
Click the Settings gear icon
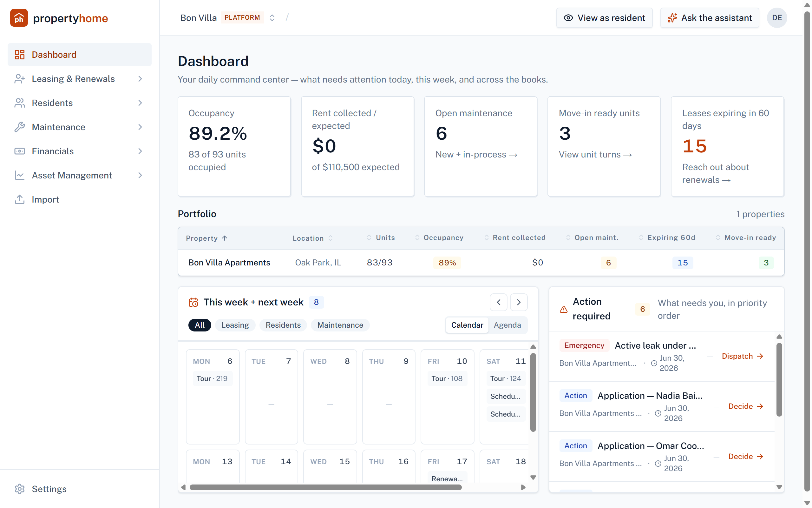(x=20, y=489)
